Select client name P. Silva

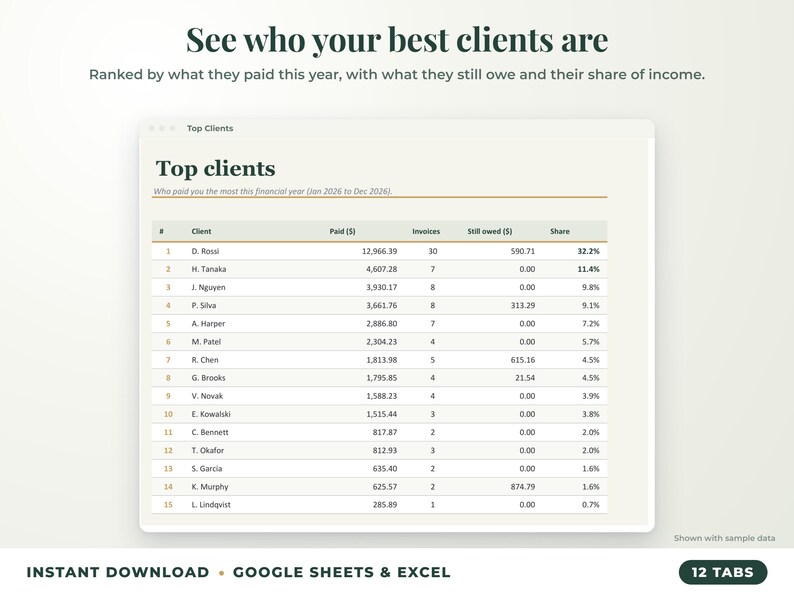pos(204,305)
